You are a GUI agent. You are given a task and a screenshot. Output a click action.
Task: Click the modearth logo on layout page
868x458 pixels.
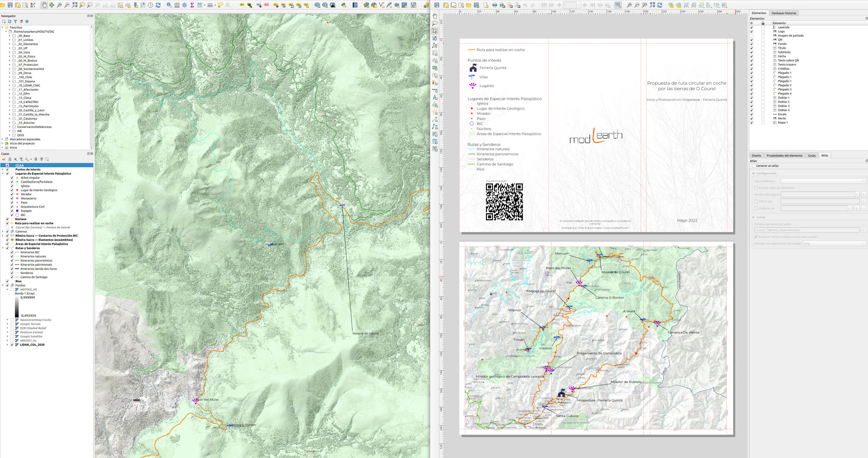pos(596,136)
